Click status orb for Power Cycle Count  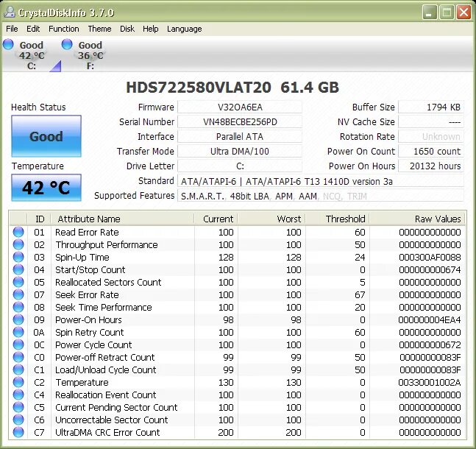point(18,344)
